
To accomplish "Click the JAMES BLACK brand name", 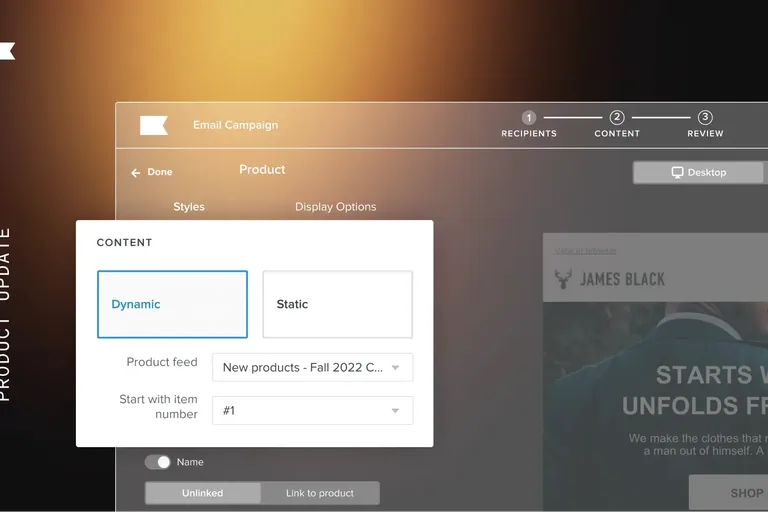I will point(622,279).
